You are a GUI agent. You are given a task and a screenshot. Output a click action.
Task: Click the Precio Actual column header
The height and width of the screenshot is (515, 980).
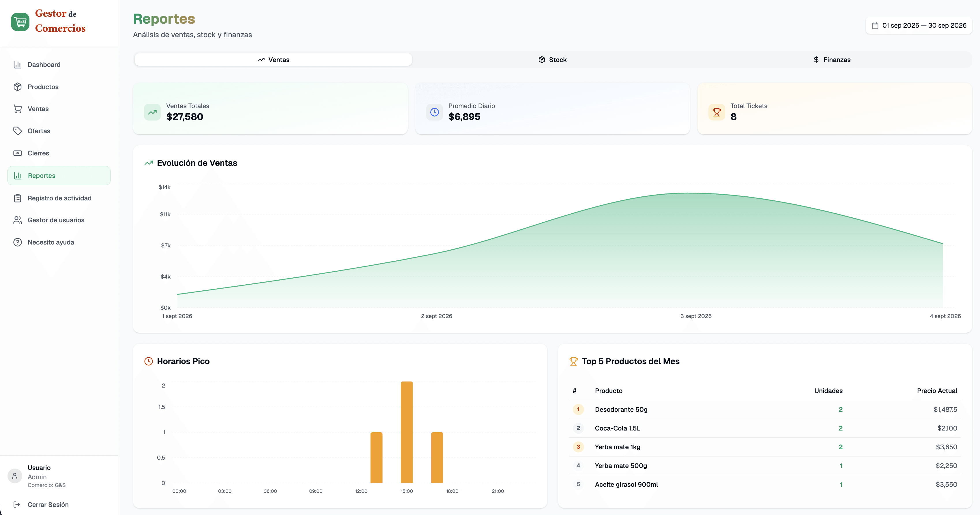tap(937, 391)
